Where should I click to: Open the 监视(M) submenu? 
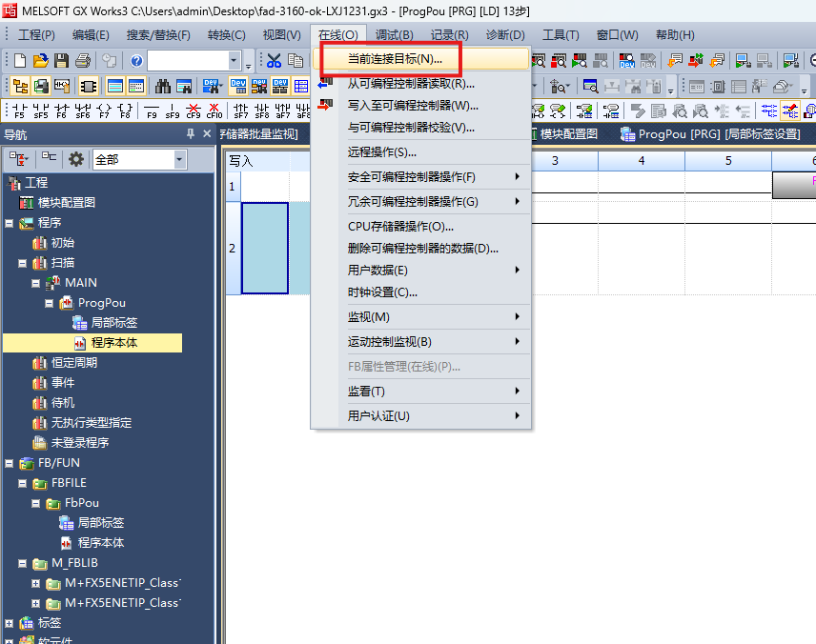click(421, 317)
